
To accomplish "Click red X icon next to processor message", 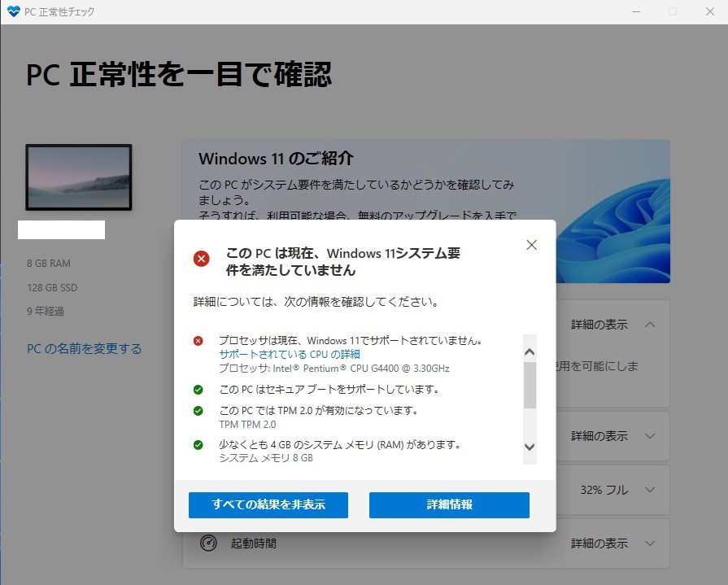I will coord(198,341).
